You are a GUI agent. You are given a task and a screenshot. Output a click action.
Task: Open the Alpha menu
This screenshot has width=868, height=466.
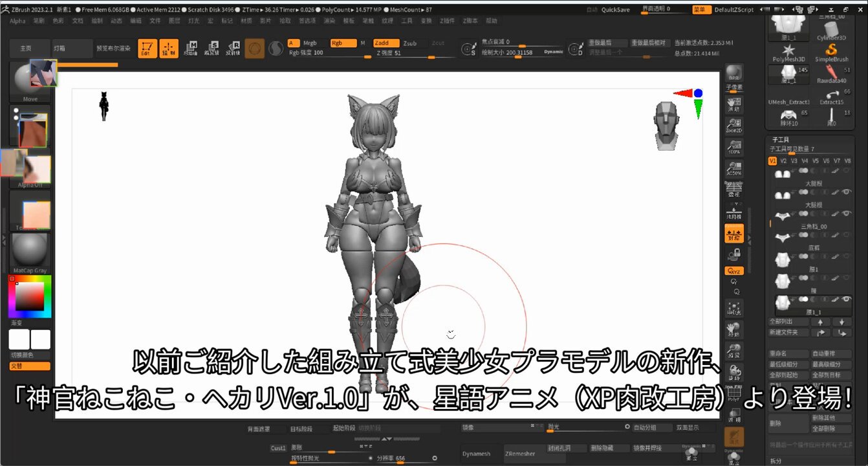[x=17, y=21]
